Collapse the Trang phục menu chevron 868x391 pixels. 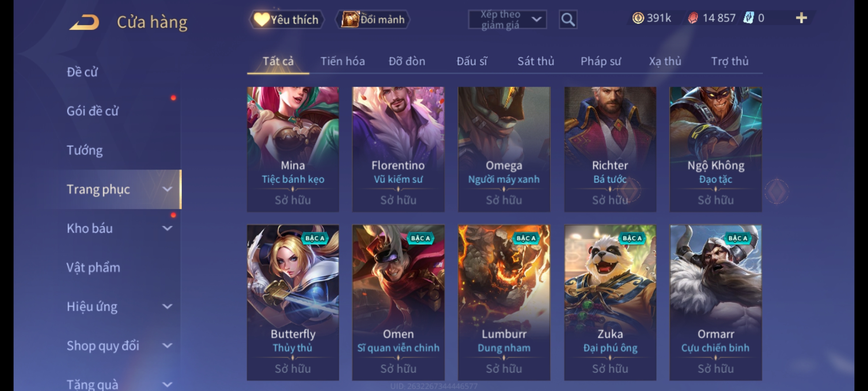point(167,189)
